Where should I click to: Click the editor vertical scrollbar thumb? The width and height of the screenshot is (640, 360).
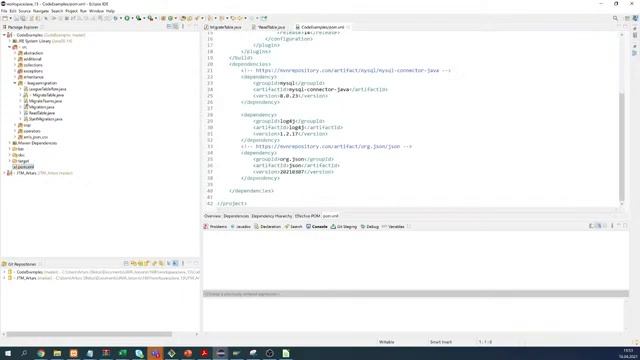pyautogui.click(x=622, y=147)
